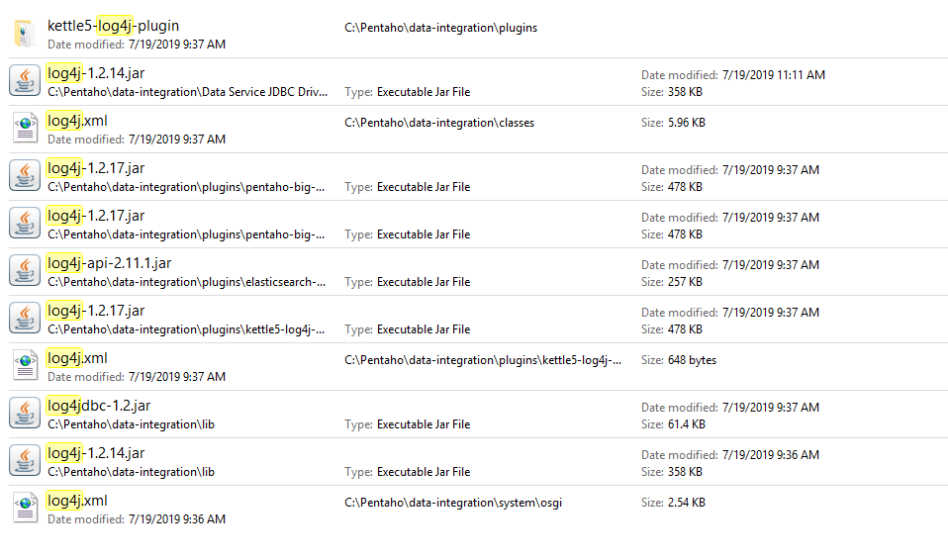Click the path C:\Pentaho\data-integration\plugins of the folder result
This screenshot has height=560, width=948.
440,28
